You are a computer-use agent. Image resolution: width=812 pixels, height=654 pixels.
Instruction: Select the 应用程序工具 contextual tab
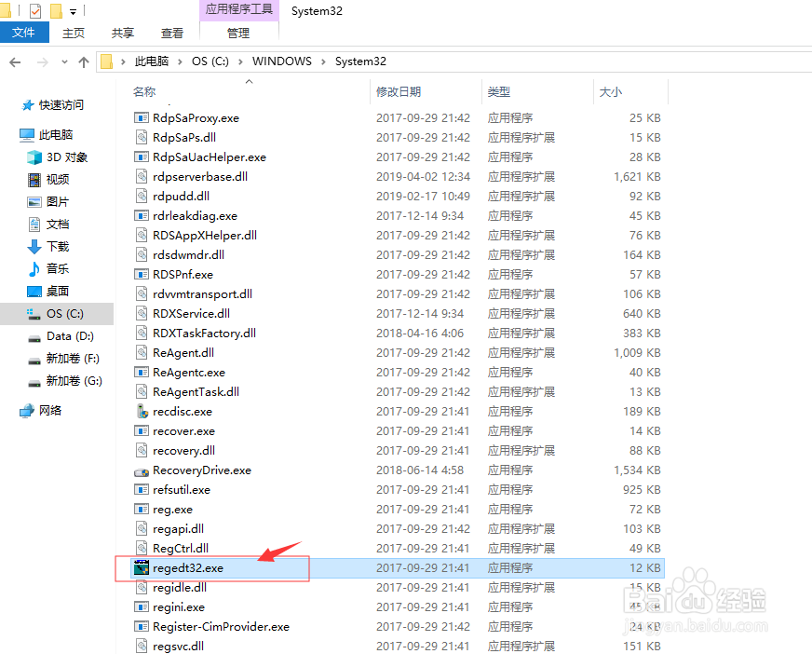[x=238, y=10]
